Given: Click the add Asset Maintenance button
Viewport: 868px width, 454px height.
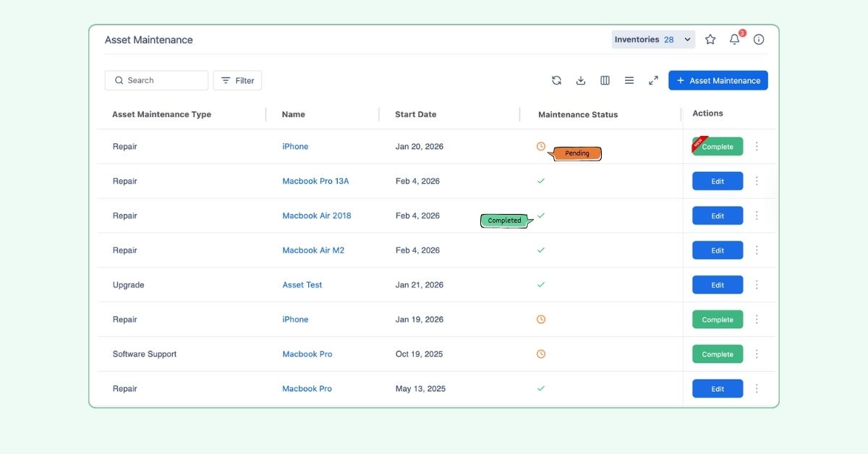Looking at the screenshot, I should (x=718, y=80).
